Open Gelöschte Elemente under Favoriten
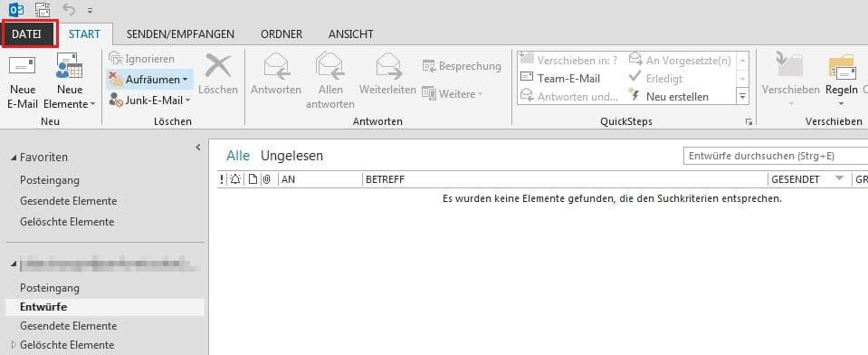 [67, 222]
